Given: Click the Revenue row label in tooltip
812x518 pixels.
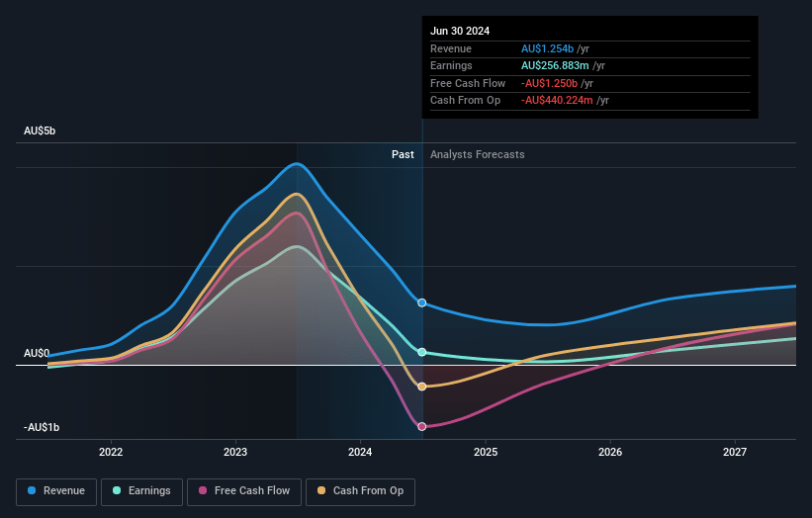Looking at the screenshot, I should coord(451,48).
